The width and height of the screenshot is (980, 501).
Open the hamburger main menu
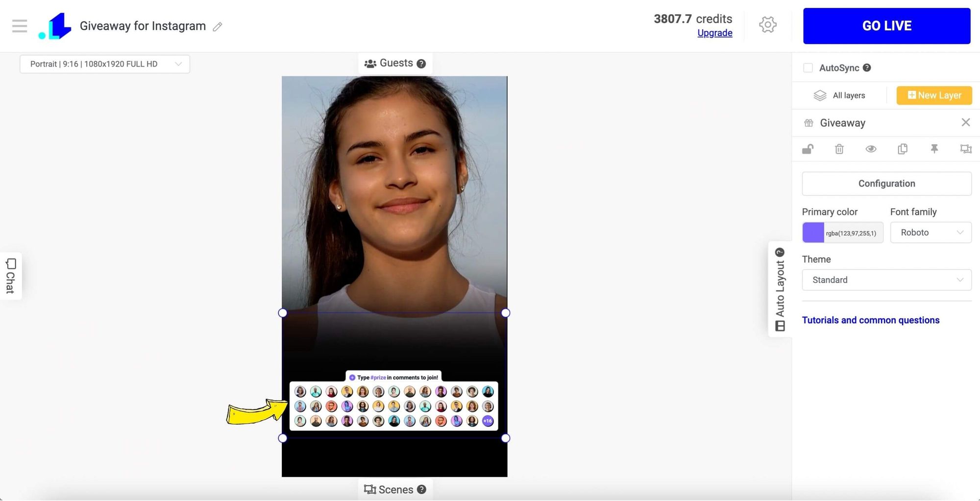[x=20, y=26]
